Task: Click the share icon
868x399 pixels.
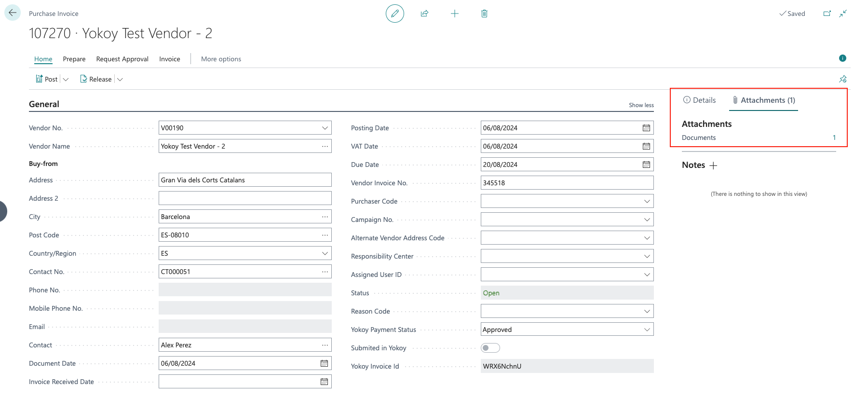Action: pos(424,14)
